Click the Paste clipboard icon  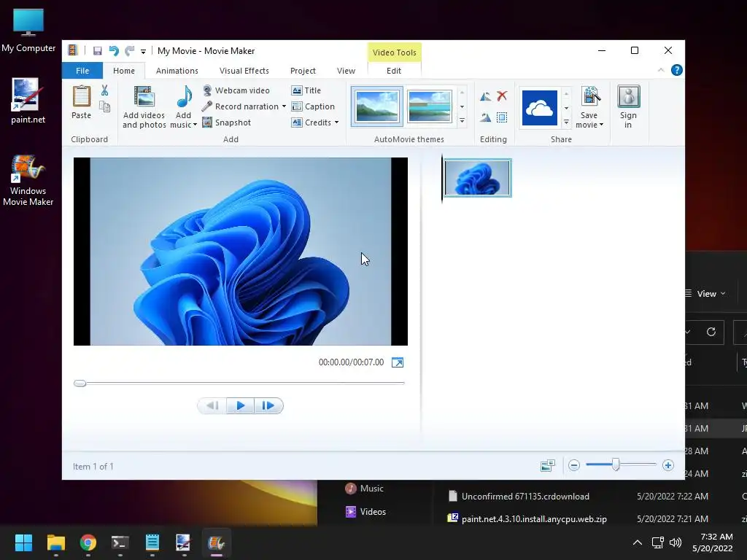tap(82, 97)
